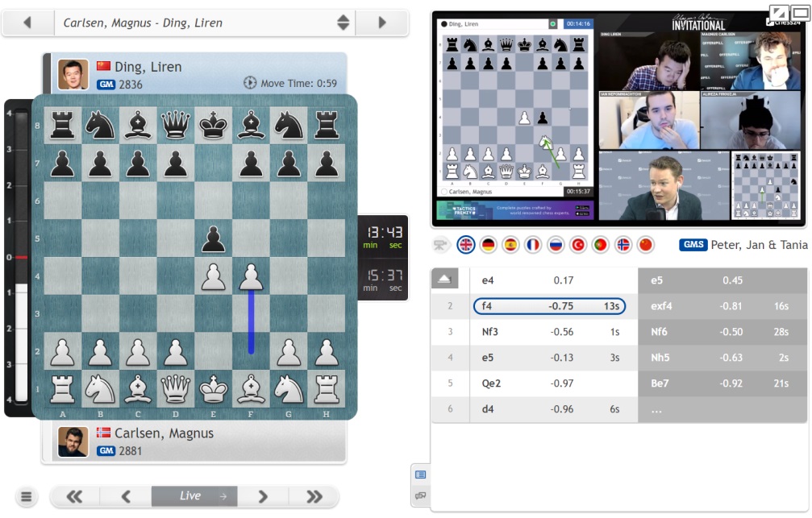Open the hamburger menu below the board
The image size is (812, 518).
[x=27, y=497]
